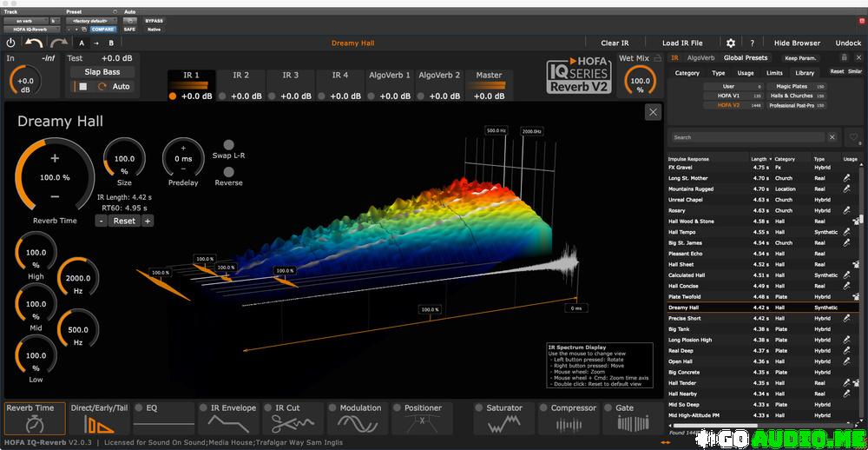The image size is (868, 450).
Task: Enable the AlgoVerb 2 slot indicator
Action: coord(421,96)
